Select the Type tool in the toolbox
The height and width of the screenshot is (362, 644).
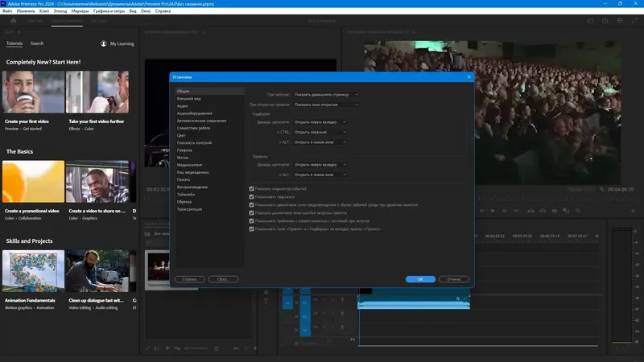[266, 301]
